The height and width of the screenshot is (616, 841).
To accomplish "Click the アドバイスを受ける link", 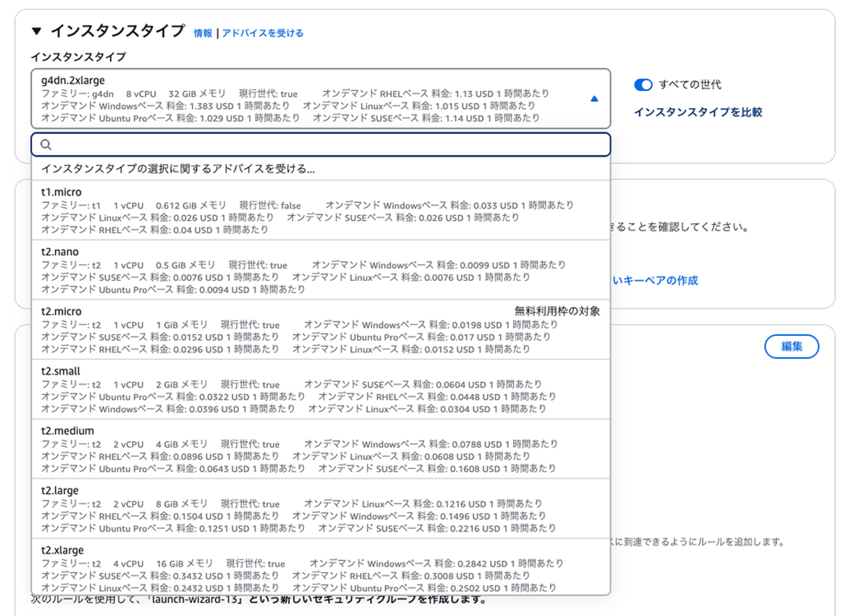I will [263, 33].
